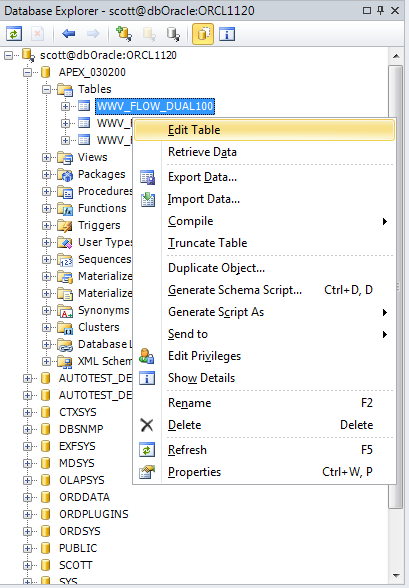The height and width of the screenshot is (588, 409).
Task: Click the Edit Privileges menu icon
Action: tap(147, 356)
